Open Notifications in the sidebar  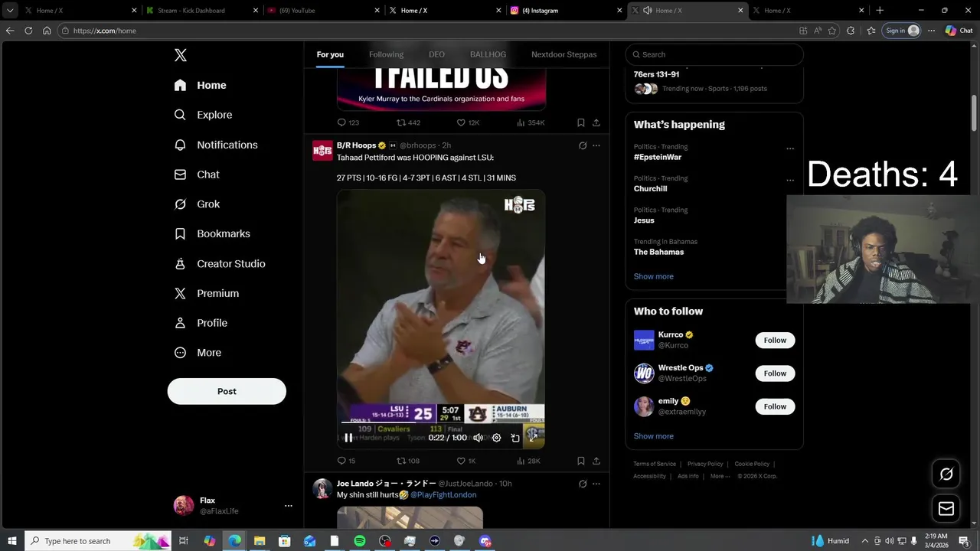(x=216, y=145)
